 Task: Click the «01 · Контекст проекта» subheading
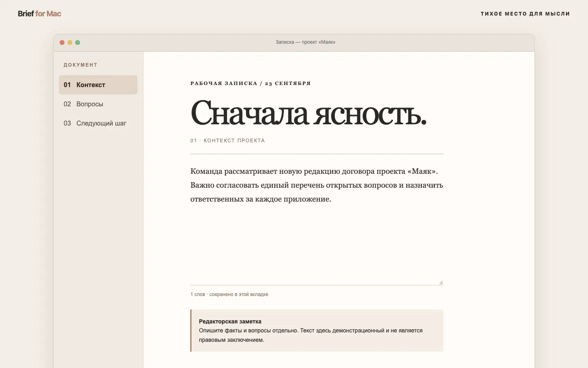tap(227, 141)
